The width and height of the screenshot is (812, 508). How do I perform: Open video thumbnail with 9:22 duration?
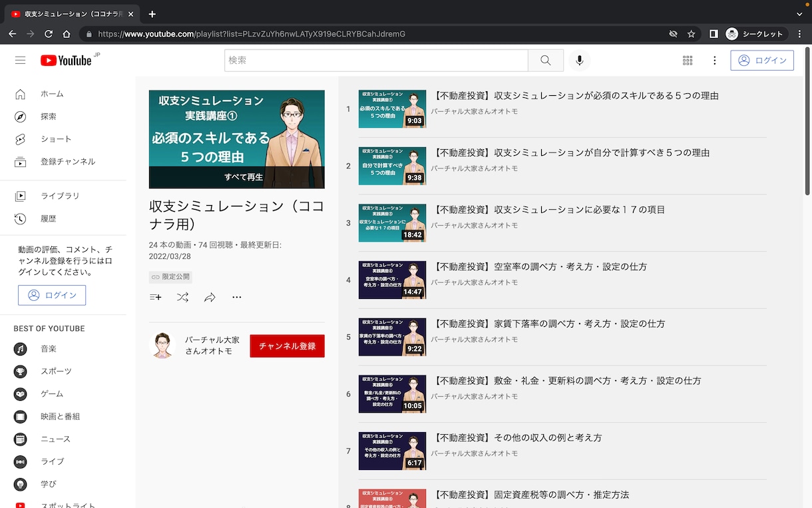(x=392, y=338)
